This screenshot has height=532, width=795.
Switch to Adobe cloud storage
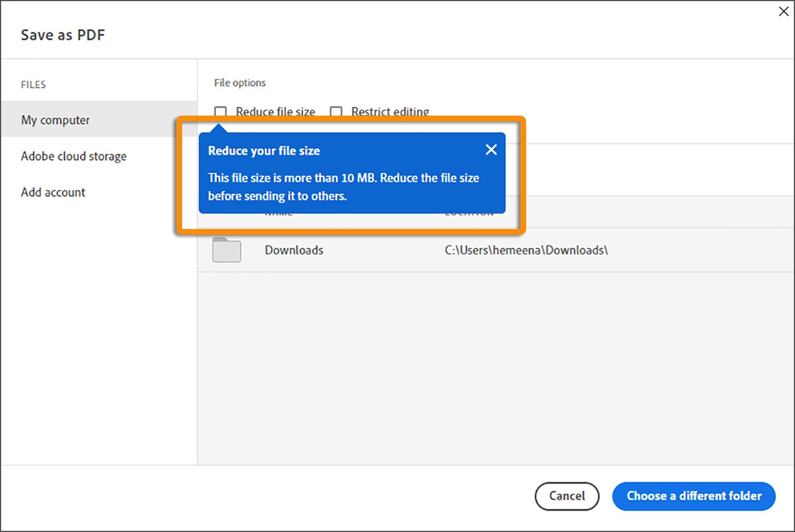point(73,156)
